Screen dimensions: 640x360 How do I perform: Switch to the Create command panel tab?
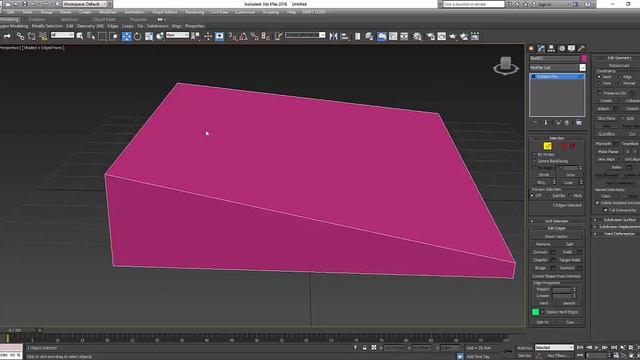(x=531, y=48)
